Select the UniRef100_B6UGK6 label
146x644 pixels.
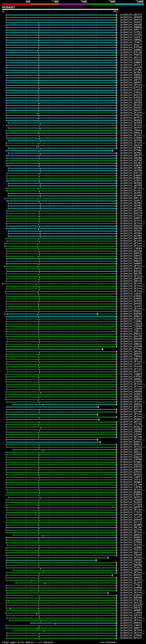click(x=131, y=120)
